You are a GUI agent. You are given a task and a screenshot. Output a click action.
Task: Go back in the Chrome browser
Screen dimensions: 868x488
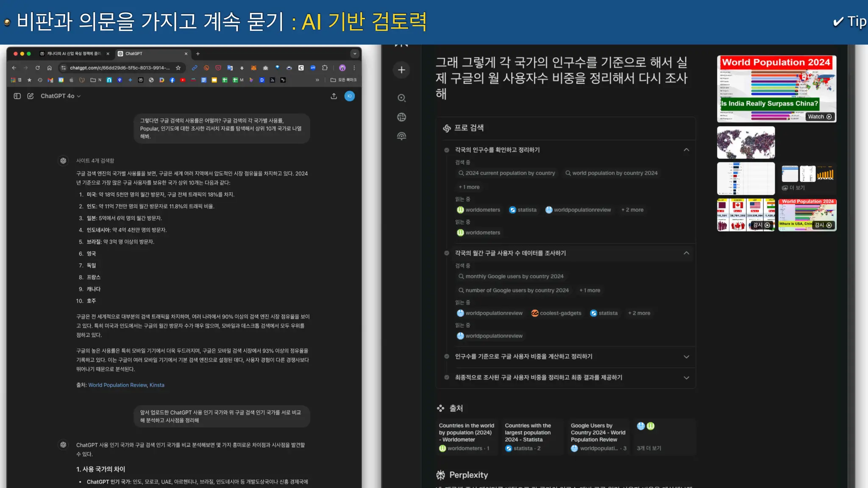point(14,68)
